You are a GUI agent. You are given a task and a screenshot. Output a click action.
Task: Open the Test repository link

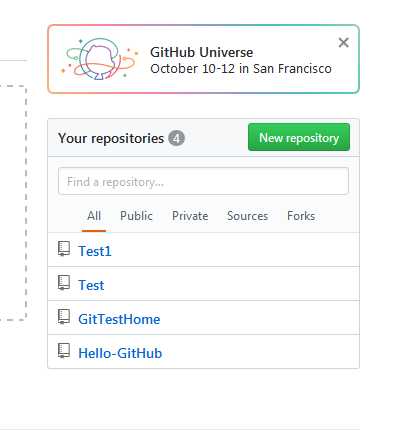91,285
